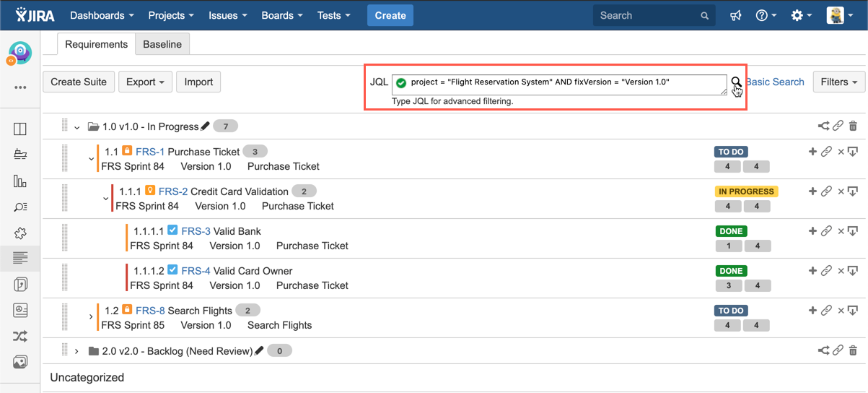
Task: Switch to the Baseline tab
Action: click(162, 44)
